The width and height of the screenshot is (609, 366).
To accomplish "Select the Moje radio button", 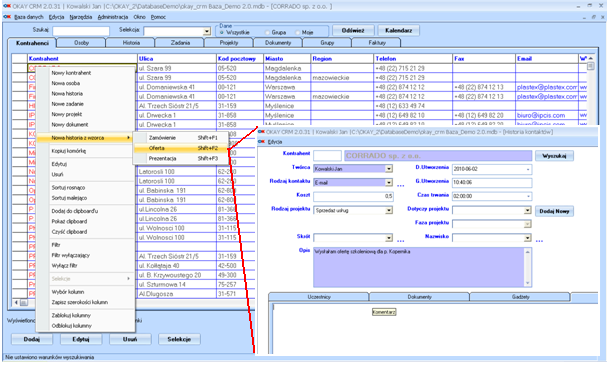I will pos(298,33).
